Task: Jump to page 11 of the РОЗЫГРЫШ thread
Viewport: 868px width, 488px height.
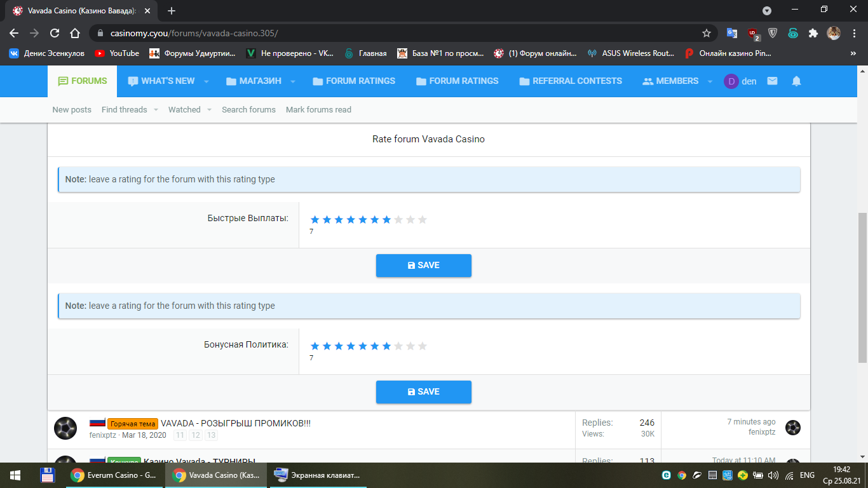Action: pos(180,435)
